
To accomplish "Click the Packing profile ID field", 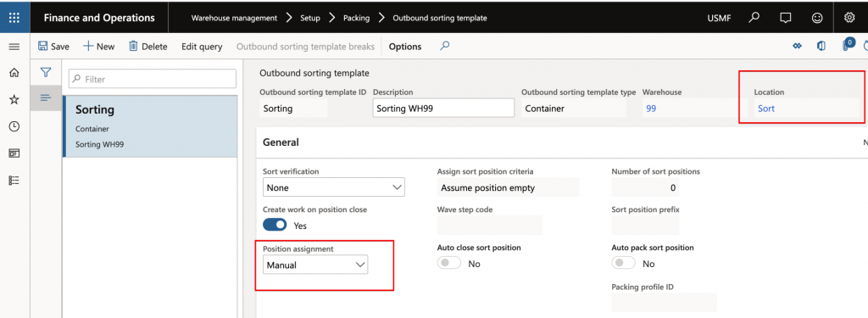I will coord(665,302).
